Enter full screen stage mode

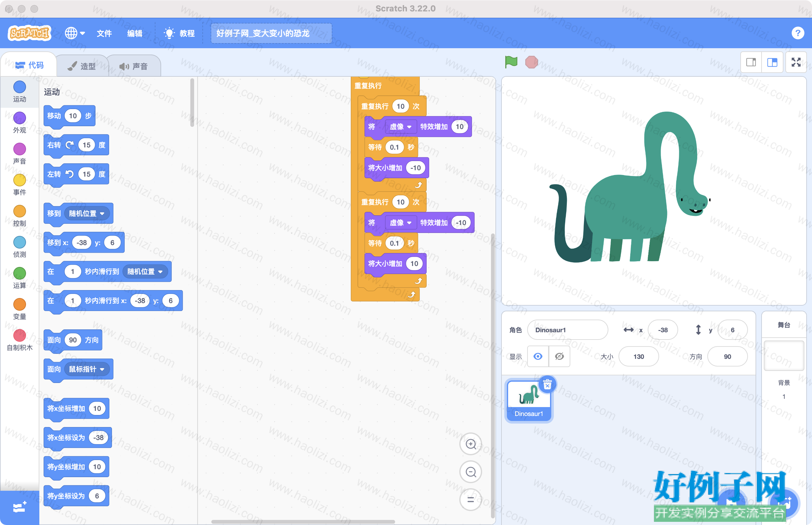(x=796, y=62)
